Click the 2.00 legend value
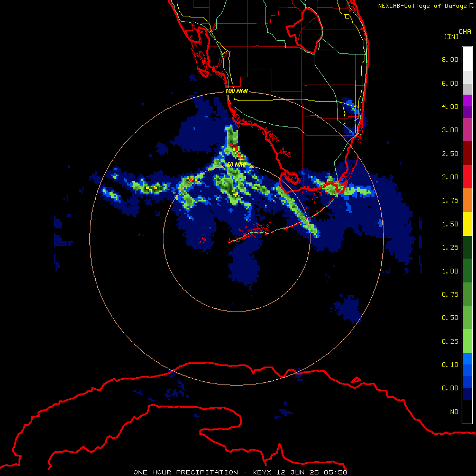 [x=450, y=177]
